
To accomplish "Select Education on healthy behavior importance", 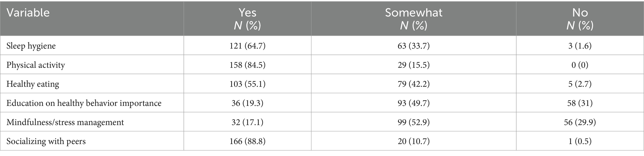I will 84,103.
